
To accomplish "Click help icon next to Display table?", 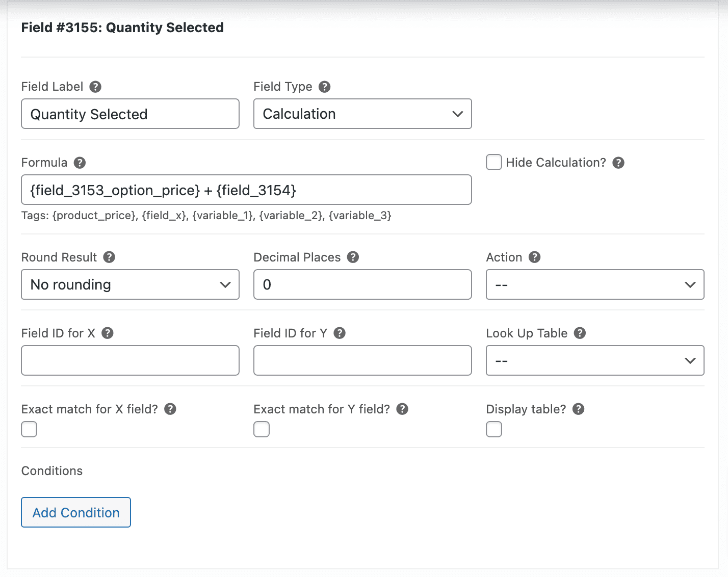I will [579, 409].
